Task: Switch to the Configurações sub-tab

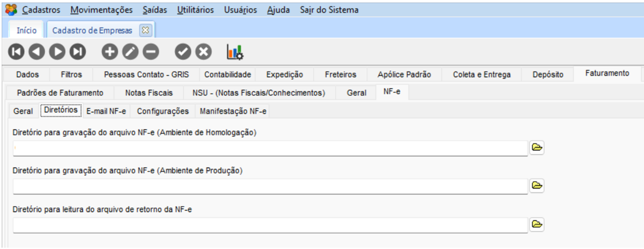Action: click(163, 112)
